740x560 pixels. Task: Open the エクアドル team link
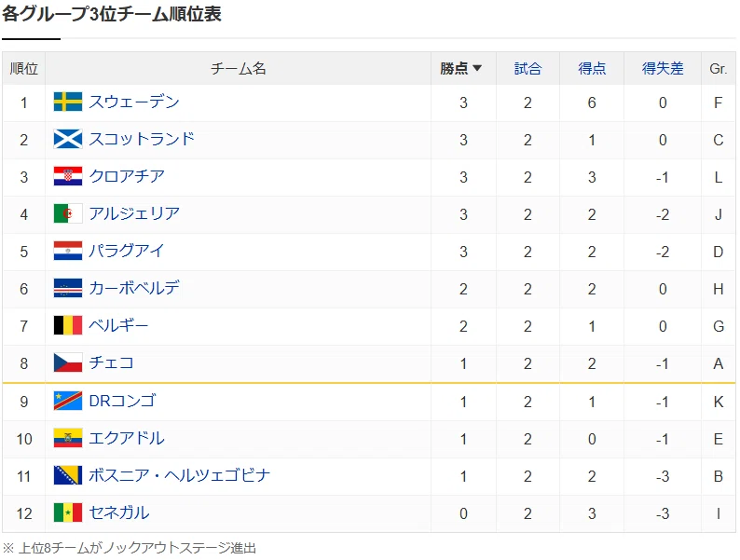coord(127,438)
